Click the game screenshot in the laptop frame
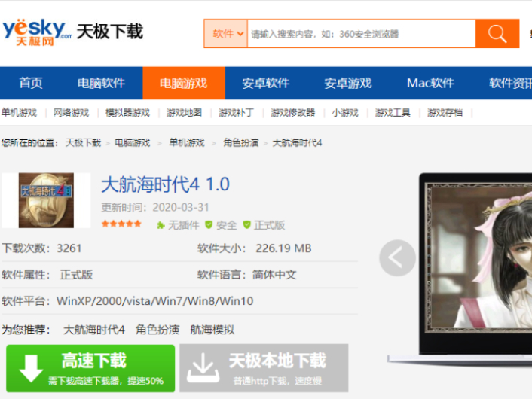The image size is (532, 399). 479,257
